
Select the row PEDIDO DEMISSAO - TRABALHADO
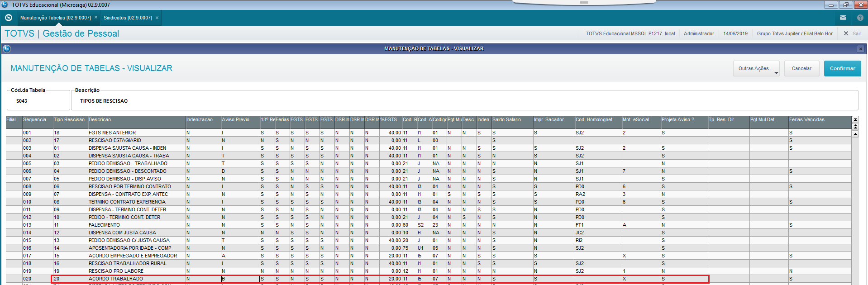point(429,163)
